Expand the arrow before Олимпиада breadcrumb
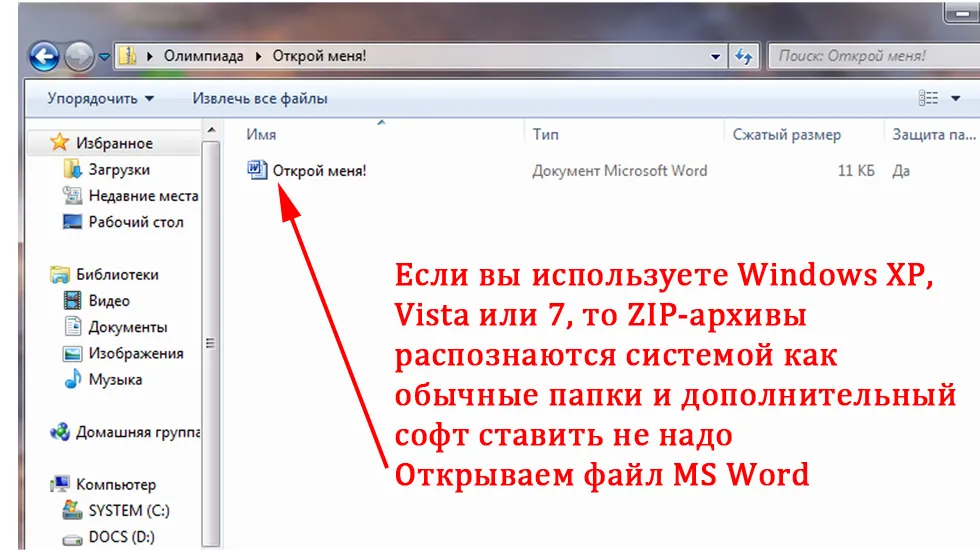Image resolution: width=980 pixels, height=550 pixels. pos(150,56)
